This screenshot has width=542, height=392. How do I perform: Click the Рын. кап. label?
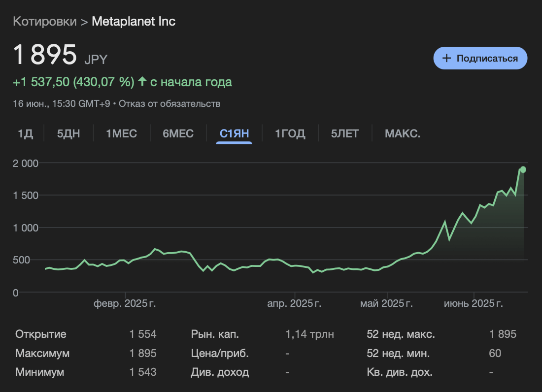215,334
